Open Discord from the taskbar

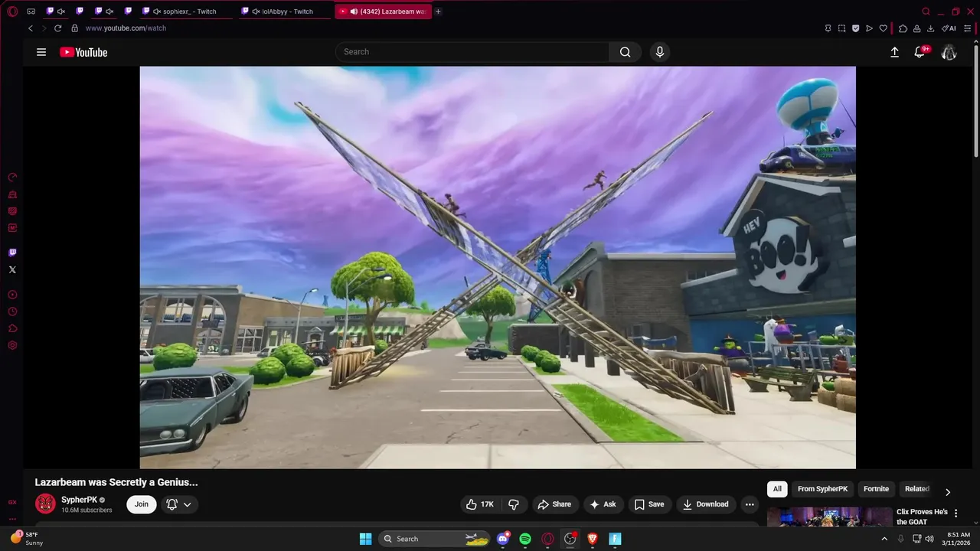(503, 539)
